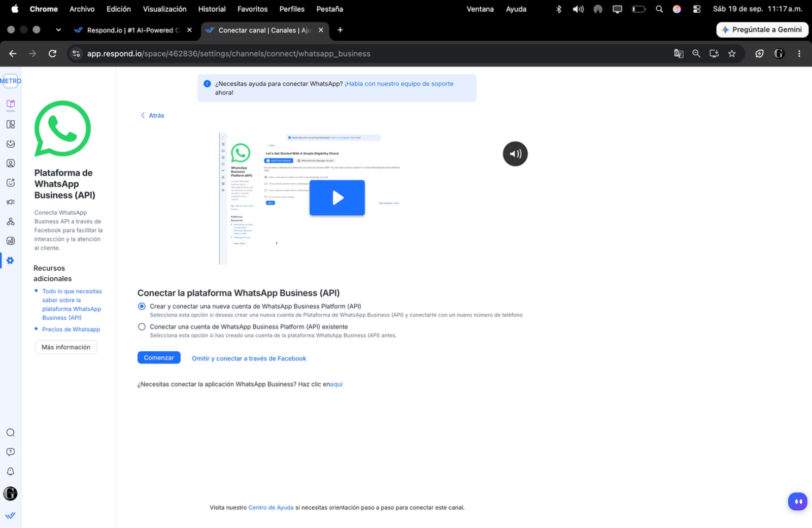Screen dimensions: 812x528
Task: Open the reports module in the sidebar
Action: pos(11,241)
